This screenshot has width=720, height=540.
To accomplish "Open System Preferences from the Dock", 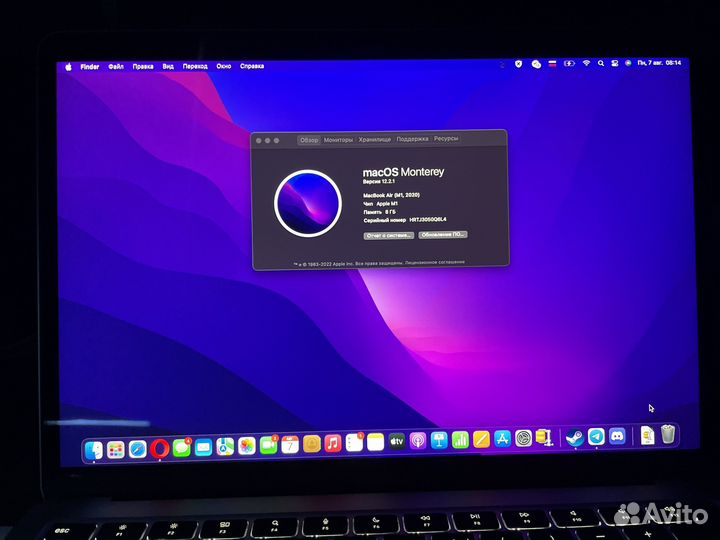I will click(x=523, y=439).
